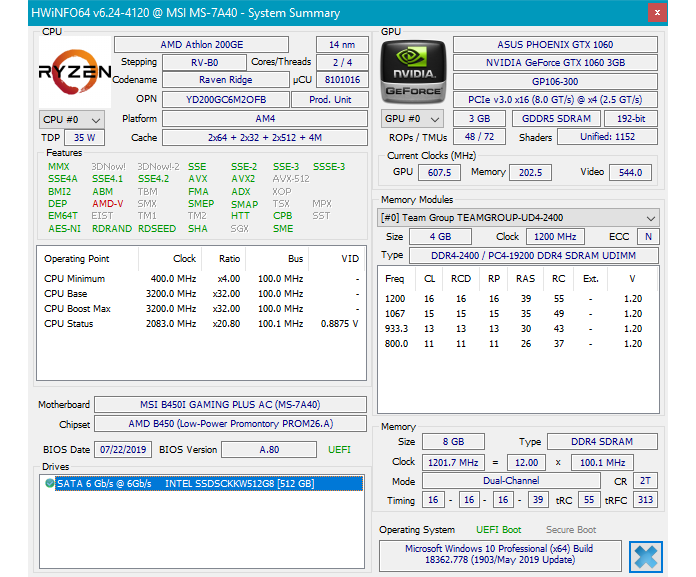The height and width of the screenshot is (577, 696).
Task: Click the 2T command rate field
Action: (x=645, y=481)
